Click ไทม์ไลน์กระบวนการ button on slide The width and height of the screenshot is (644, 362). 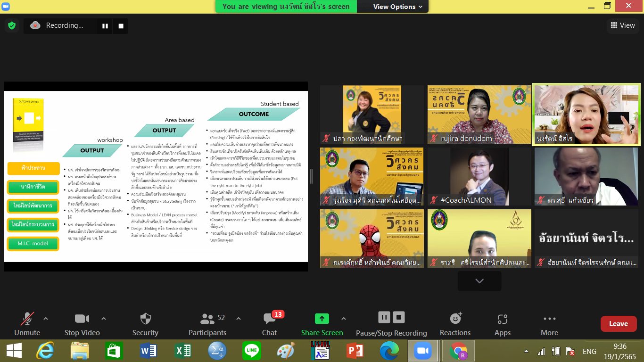[33, 225]
